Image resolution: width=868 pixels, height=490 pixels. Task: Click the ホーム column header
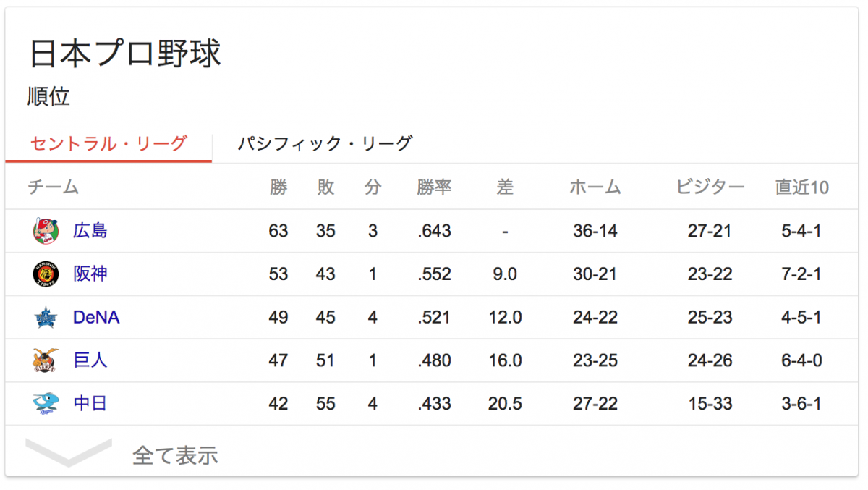click(595, 187)
